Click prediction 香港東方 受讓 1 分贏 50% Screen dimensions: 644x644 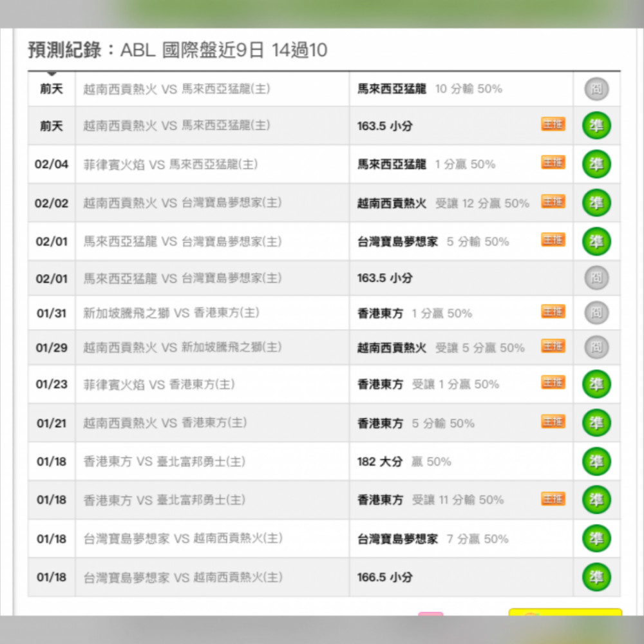428,384
